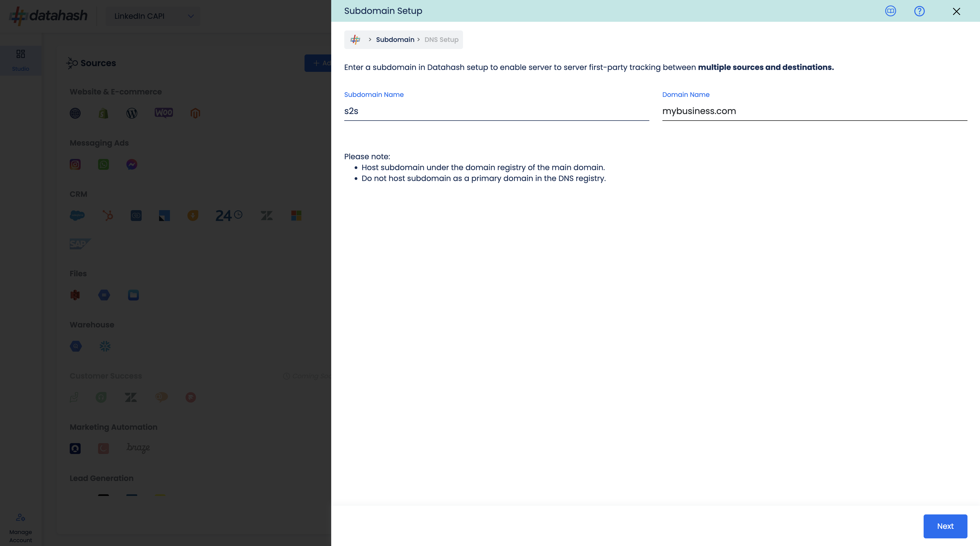Select the Zoho chain-link CRM icon

coord(136,216)
